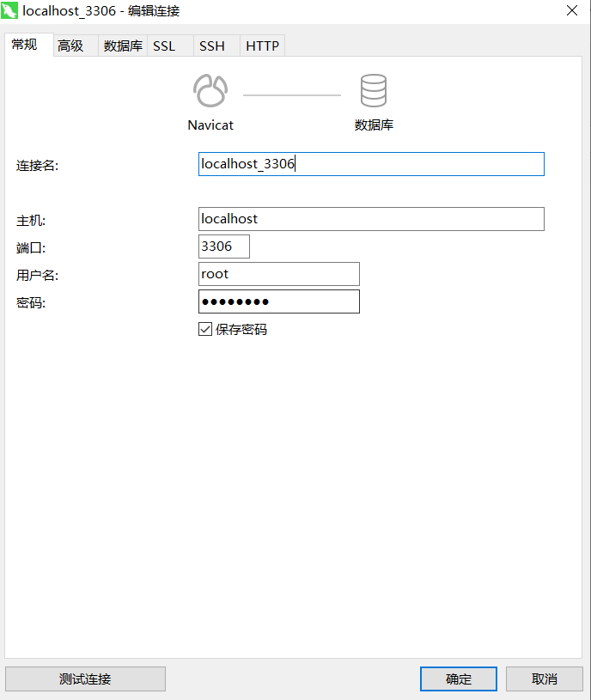Close the 编辑连接 dialog window

572,11
